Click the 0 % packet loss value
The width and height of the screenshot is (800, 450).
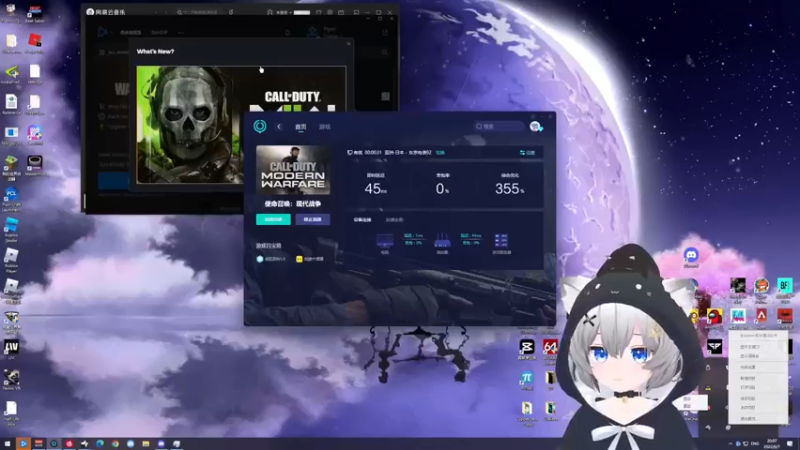point(442,189)
